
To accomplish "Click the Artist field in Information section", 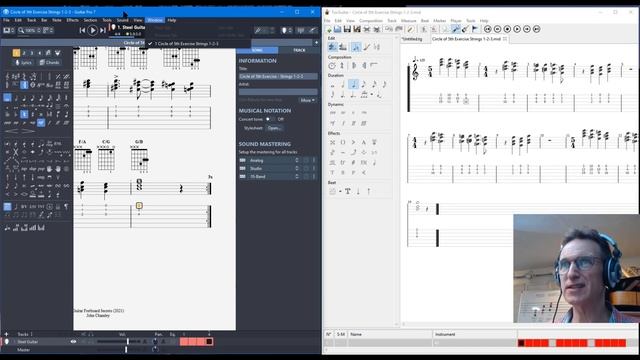I will point(278,92).
